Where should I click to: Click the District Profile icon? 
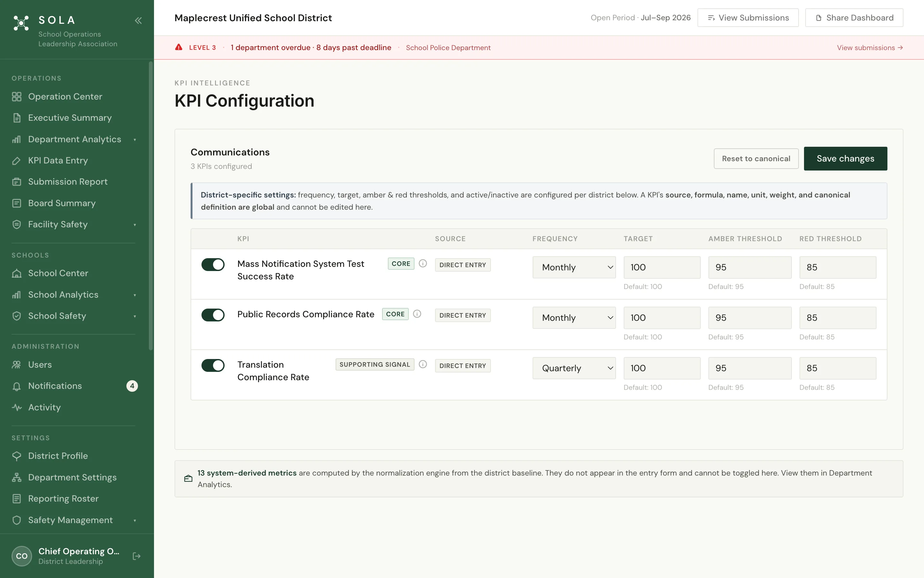(x=16, y=456)
